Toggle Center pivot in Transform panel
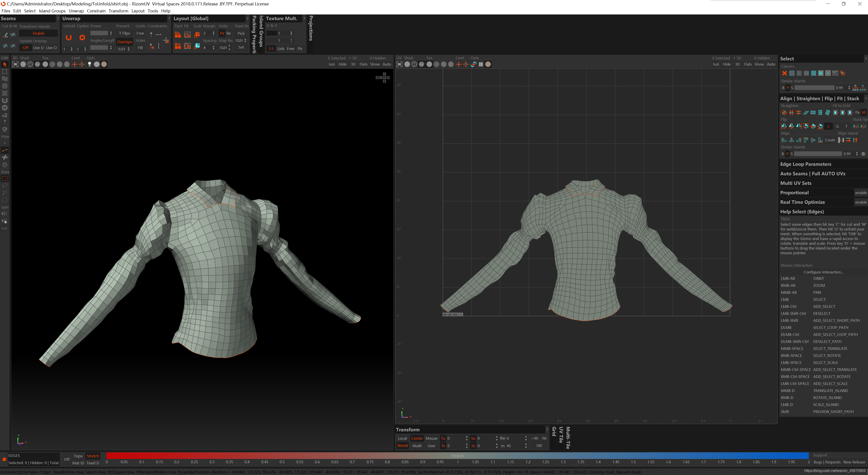 pyautogui.click(x=417, y=438)
